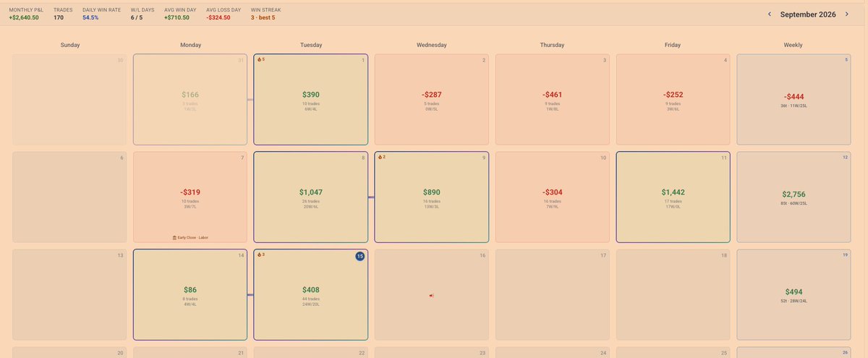Viewport: 868px width, 358px height.
Task: Click the Daily Win Rate 54.5% value
Action: (x=91, y=17)
